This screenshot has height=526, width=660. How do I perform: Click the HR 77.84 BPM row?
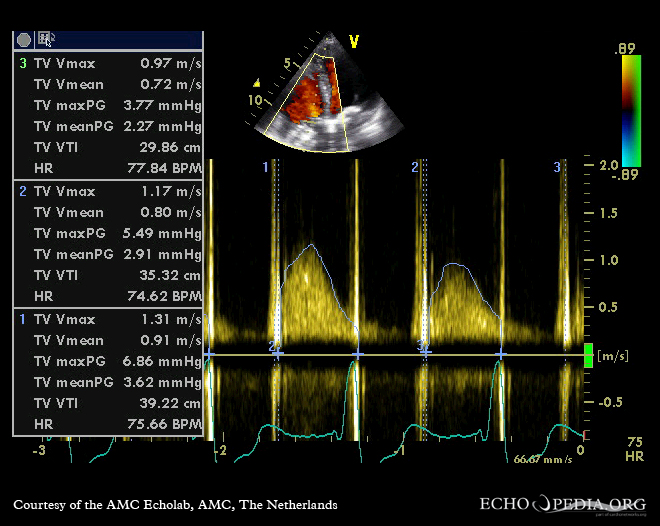(108, 169)
